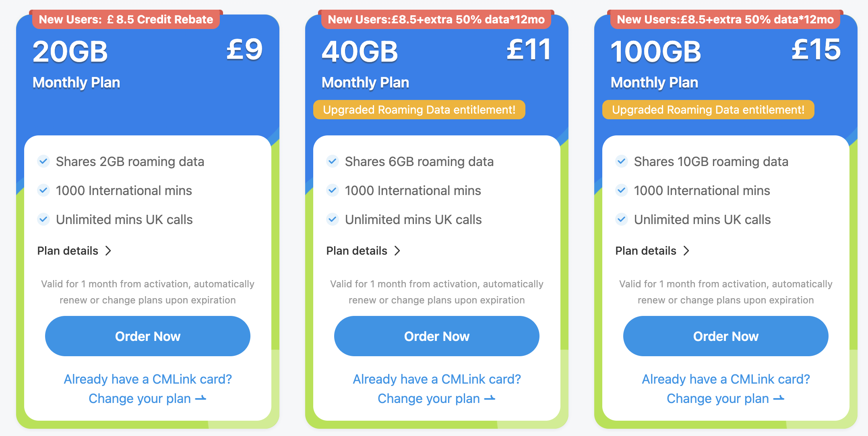The width and height of the screenshot is (868, 436).
Task: Click Upgraded Roaming Data entitlement badge on 40GB plan
Action: [419, 110]
